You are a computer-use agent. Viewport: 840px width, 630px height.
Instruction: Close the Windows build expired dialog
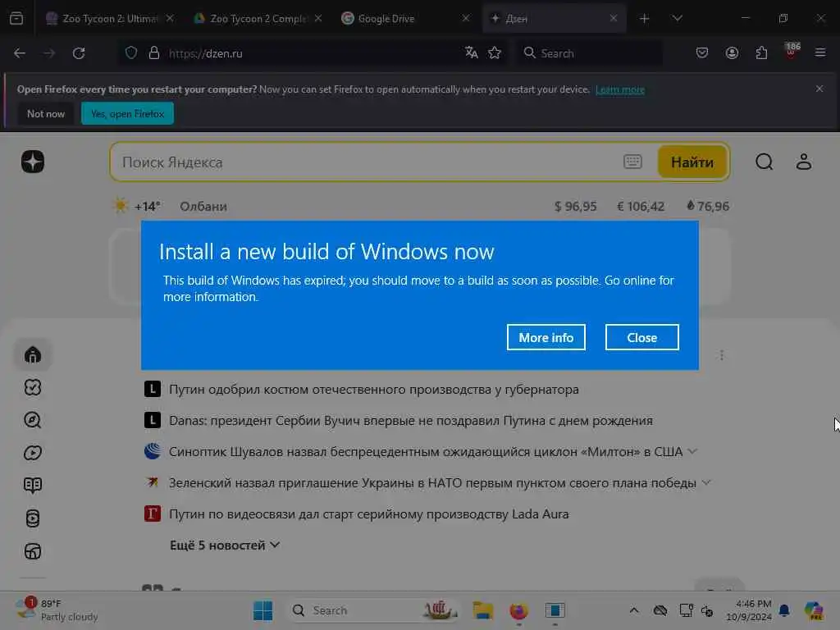[x=641, y=337]
